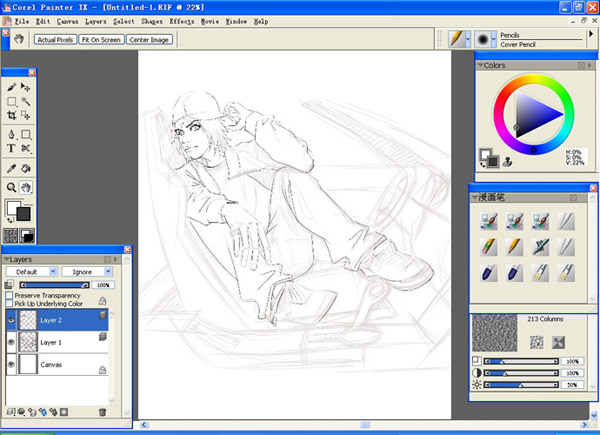Viewport: 600px width, 435px height.
Task: Open the Canvas menu
Action: pyautogui.click(x=68, y=20)
